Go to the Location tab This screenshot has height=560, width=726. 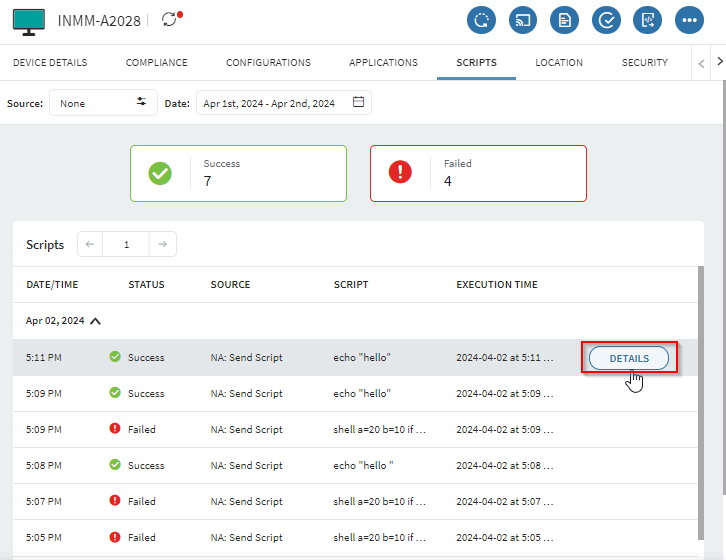point(559,62)
